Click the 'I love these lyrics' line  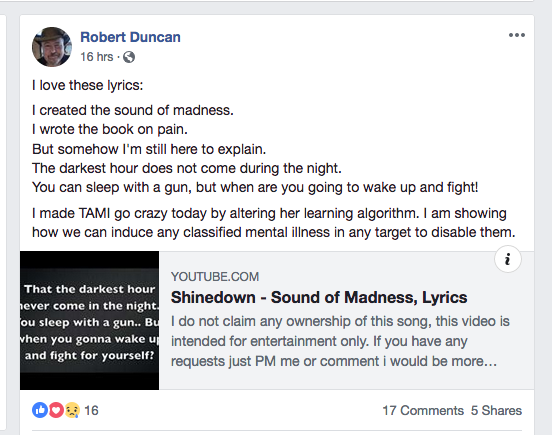88,85
